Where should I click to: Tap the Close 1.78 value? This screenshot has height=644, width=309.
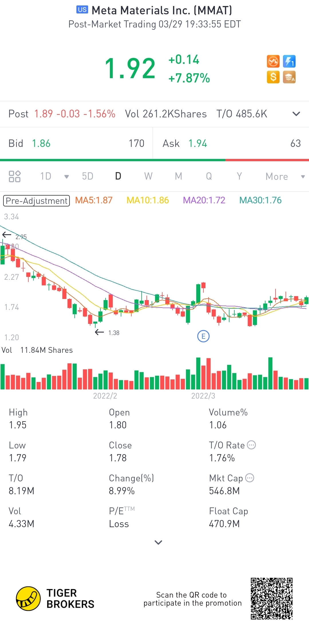pos(118,458)
